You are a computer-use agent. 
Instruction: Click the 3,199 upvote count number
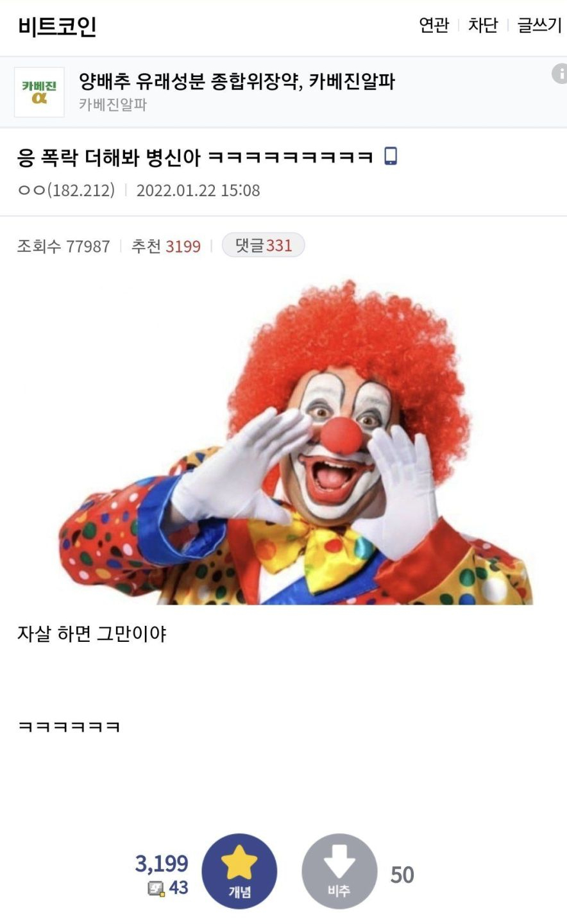click(162, 864)
